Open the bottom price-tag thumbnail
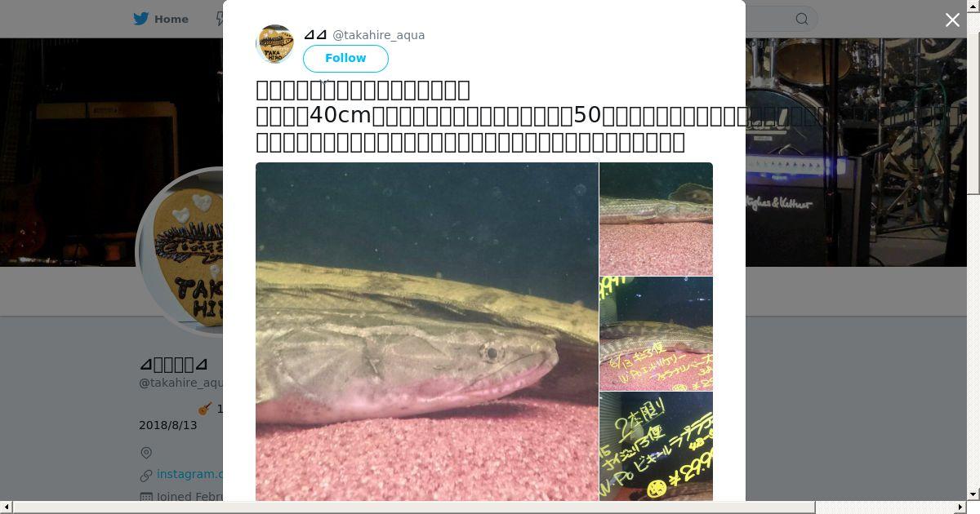The image size is (980, 514). pos(656,446)
